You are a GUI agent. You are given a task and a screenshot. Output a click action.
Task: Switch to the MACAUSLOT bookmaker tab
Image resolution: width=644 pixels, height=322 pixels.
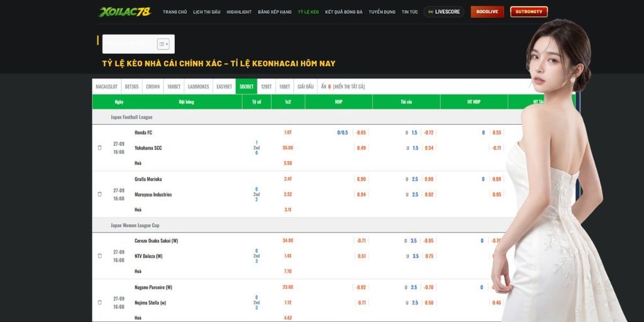click(107, 87)
